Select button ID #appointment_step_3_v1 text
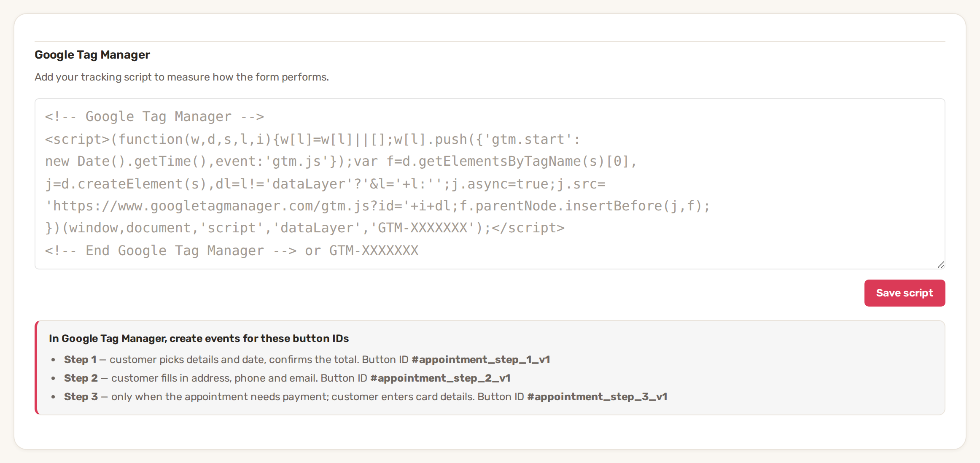980x463 pixels. pos(597,397)
